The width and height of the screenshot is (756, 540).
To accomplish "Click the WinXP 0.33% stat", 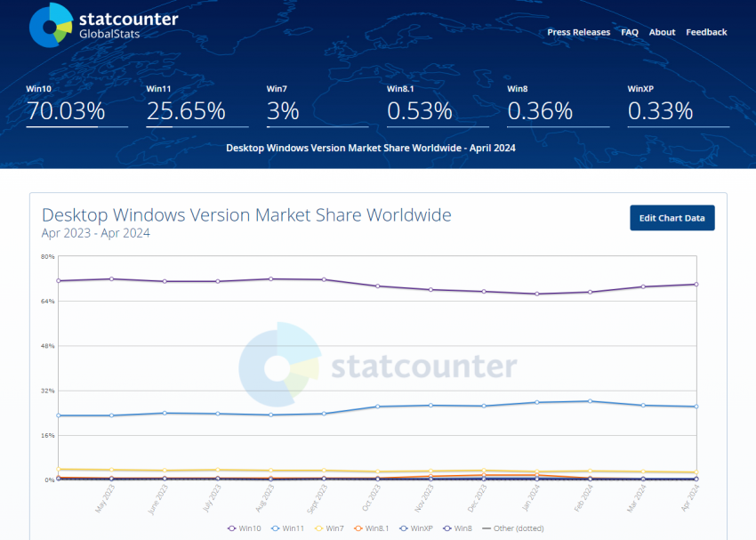I will point(660,111).
